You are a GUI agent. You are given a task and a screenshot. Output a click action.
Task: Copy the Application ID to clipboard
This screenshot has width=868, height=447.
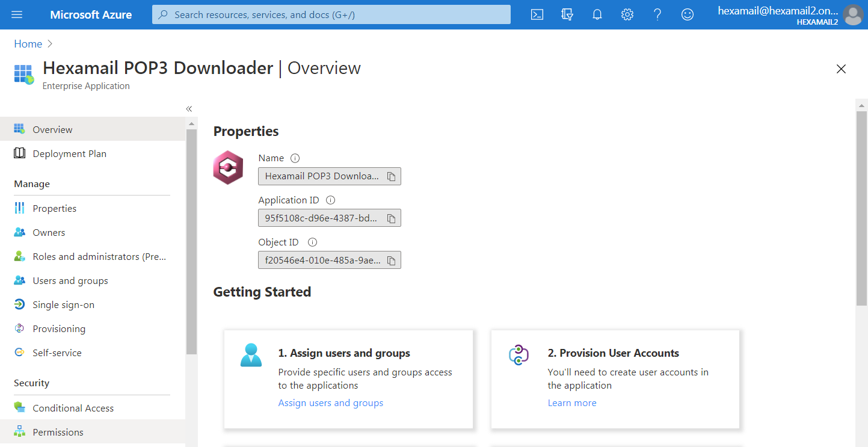[x=391, y=218]
